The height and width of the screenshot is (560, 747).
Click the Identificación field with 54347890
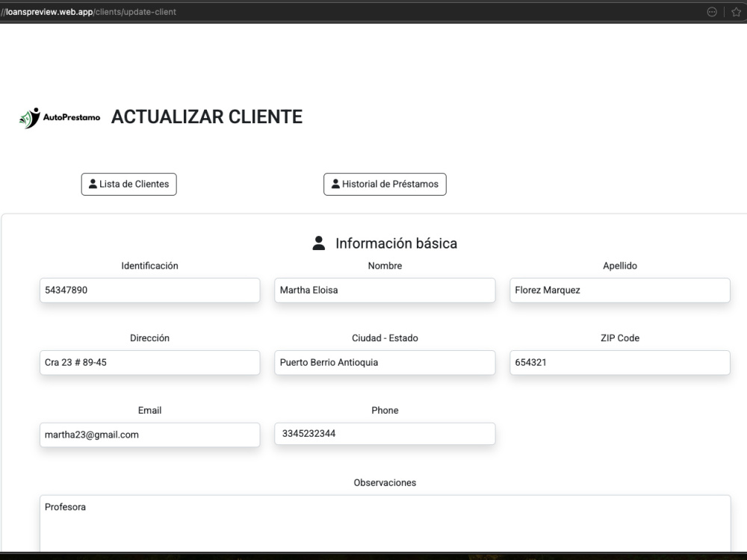(x=149, y=290)
